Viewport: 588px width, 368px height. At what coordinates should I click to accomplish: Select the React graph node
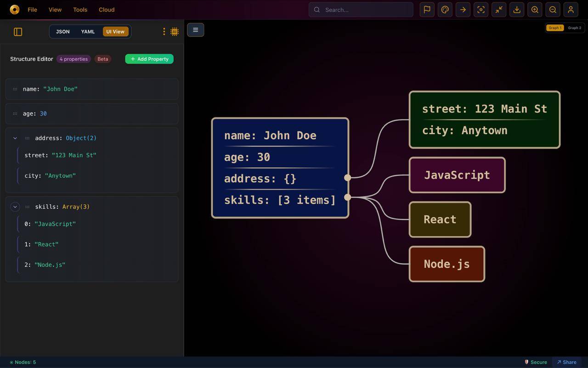pos(440,219)
